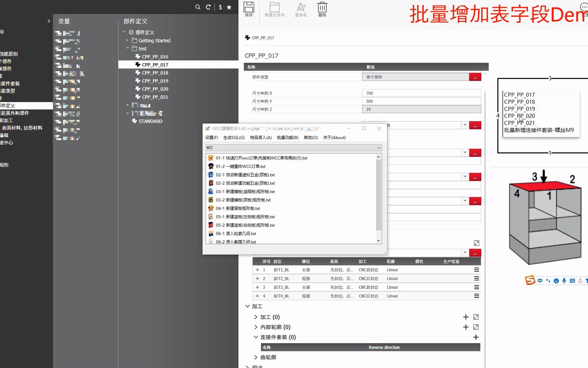This screenshot has height=368, width=588.
Task: Select script 01-2 一键重炸WCC订单.txt
Action: point(240,166)
